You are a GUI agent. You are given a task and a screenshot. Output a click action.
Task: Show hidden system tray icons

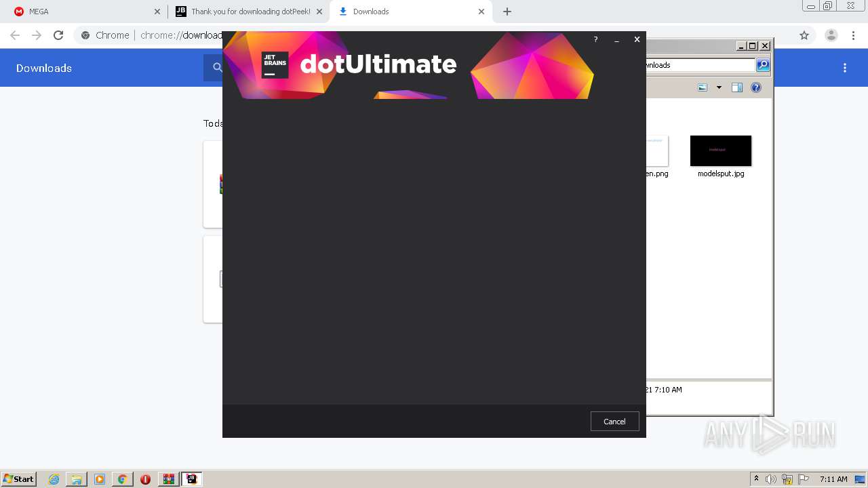(x=756, y=479)
